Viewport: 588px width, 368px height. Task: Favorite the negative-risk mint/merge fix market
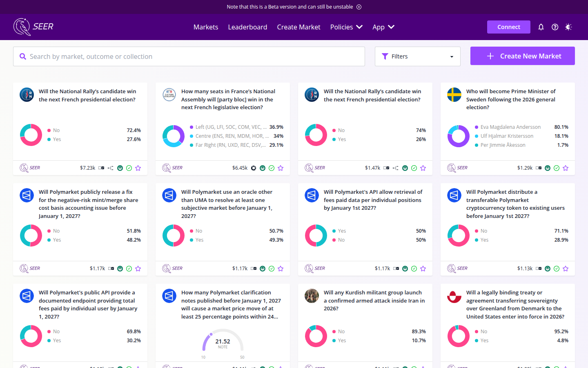[138, 269]
